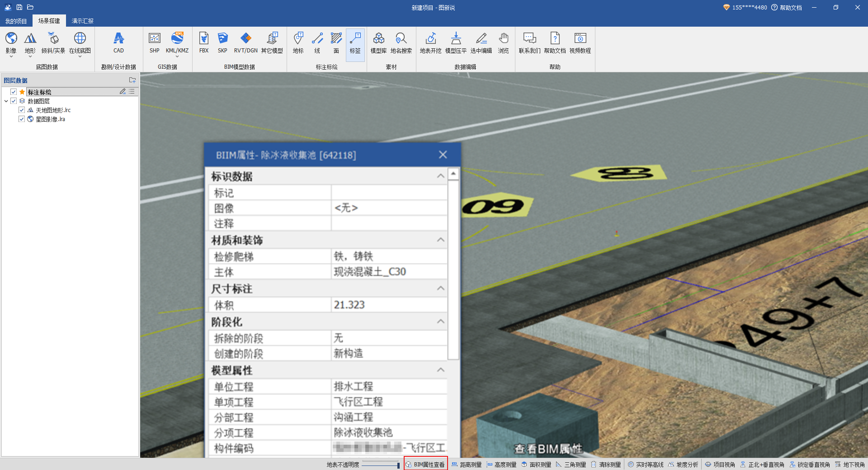Switch to the 演示汇报 tab
The width and height of the screenshot is (868, 470).
coord(82,21)
